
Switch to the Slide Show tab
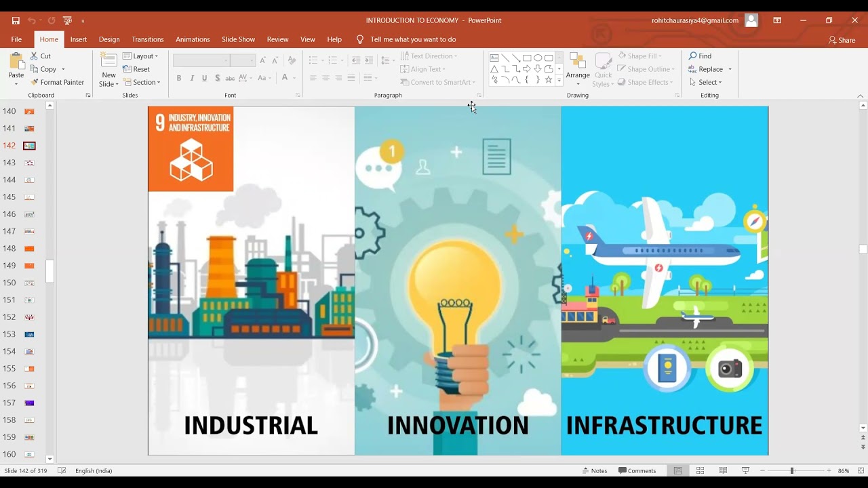[x=239, y=39]
